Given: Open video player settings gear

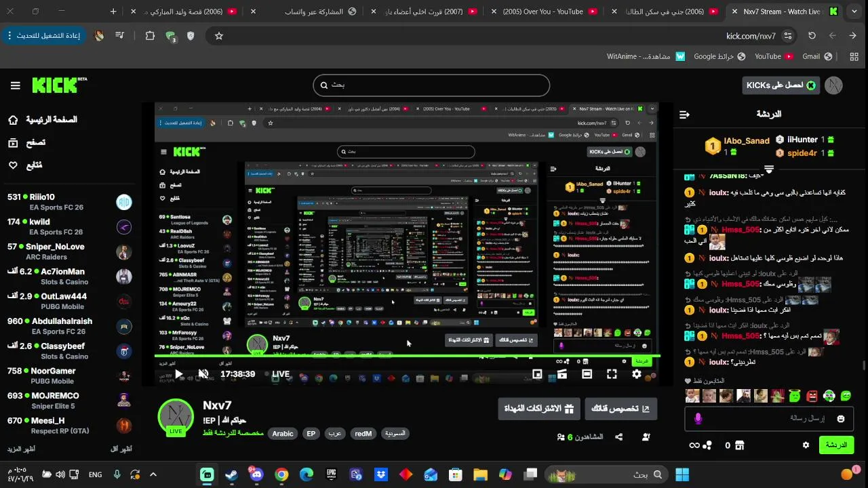Looking at the screenshot, I should coord(637,374).
